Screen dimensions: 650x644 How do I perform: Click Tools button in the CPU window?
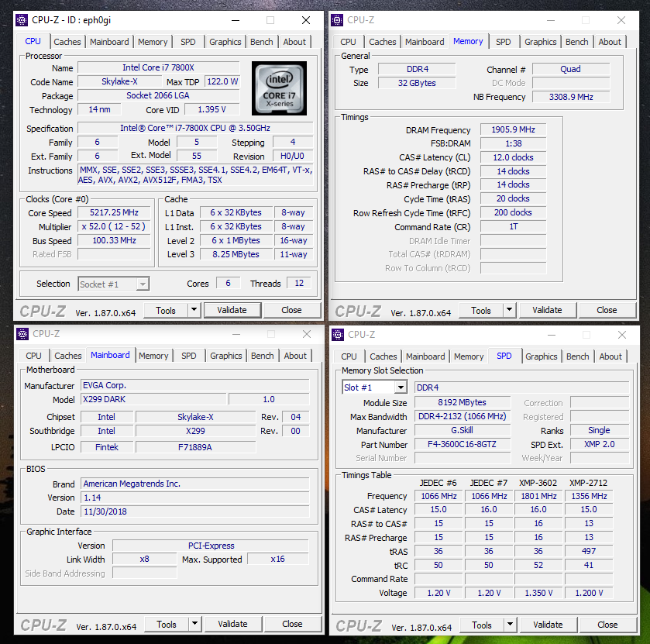(x=166, y=310)
